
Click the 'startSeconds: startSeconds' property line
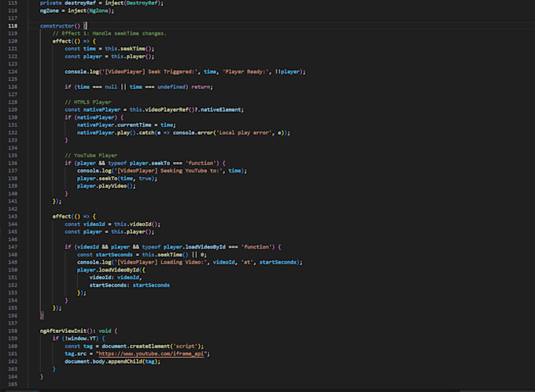pos(130,285)
